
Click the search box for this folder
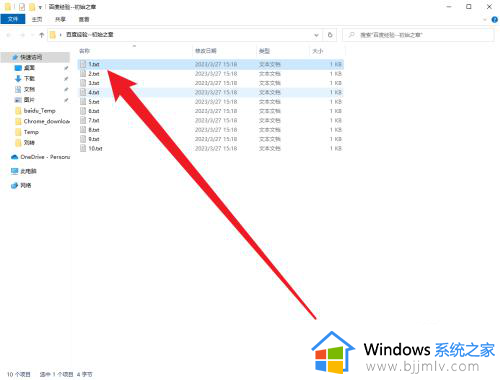(418, 35)
